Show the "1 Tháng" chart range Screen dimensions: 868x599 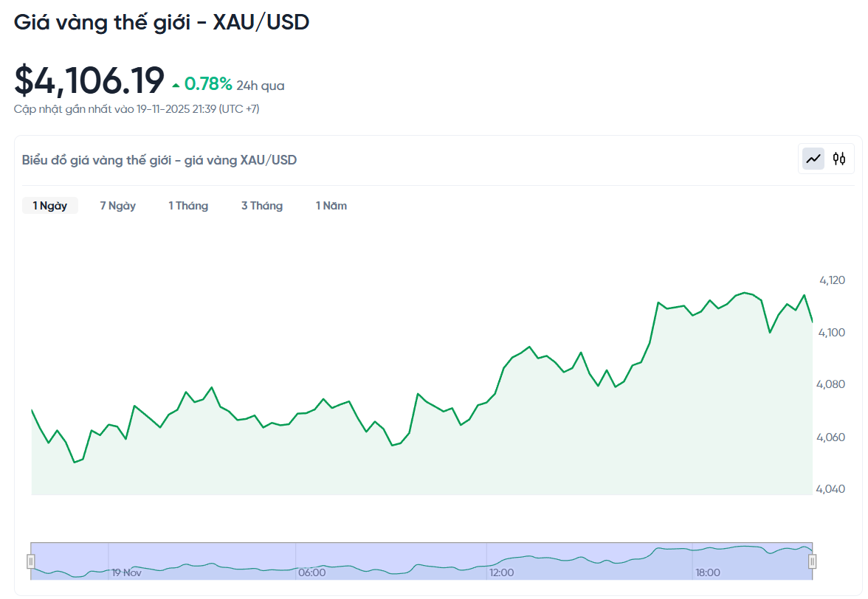coord(188,206)
